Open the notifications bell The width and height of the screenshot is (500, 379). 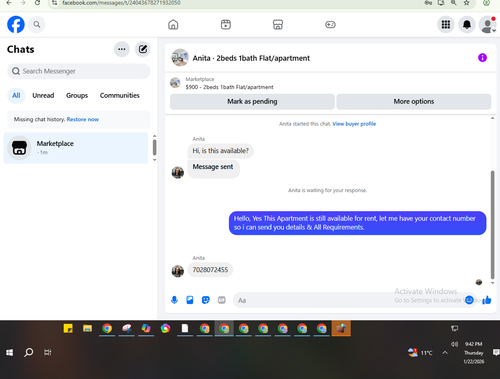coord(467,24)
